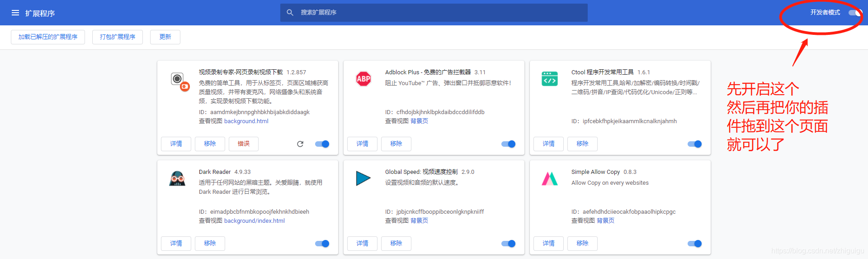Click the Global Speed play icon
868x259 pixels.
point(363,178)
